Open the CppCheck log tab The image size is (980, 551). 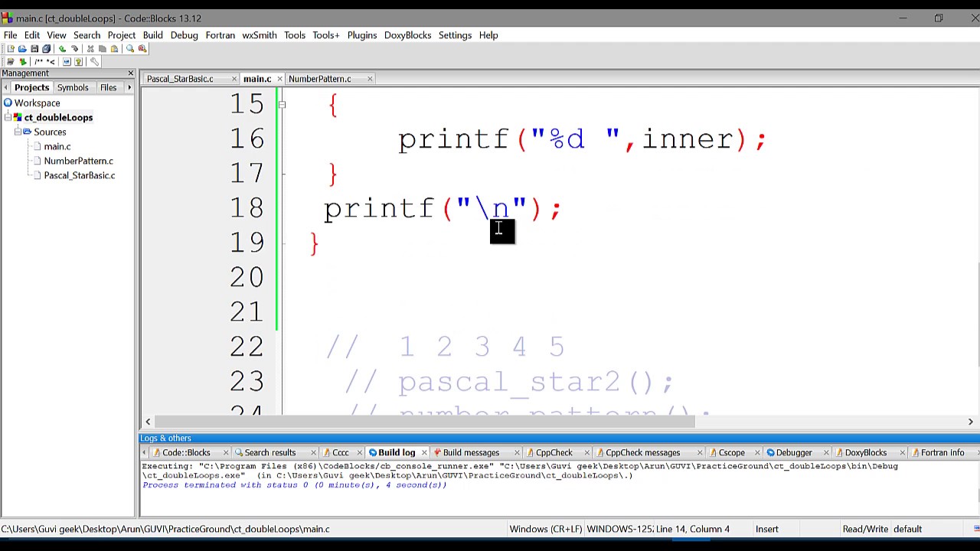(554, 453)
